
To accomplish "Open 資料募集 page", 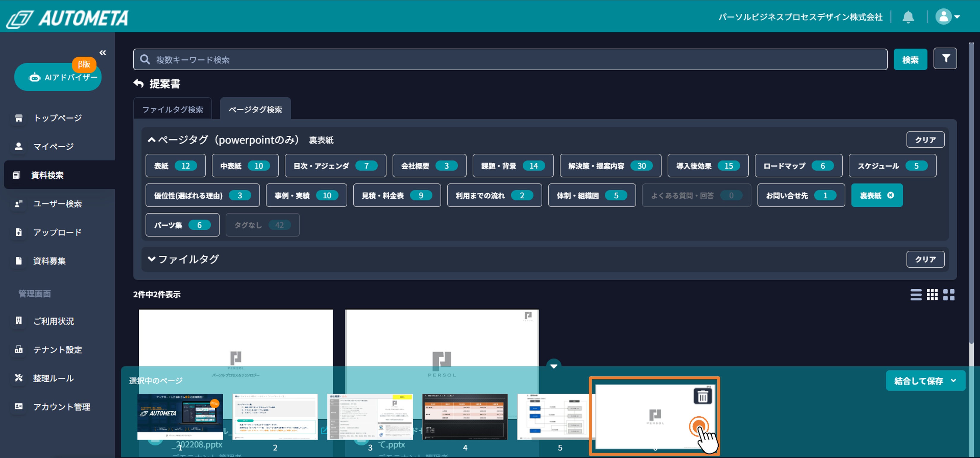I will pyautogui.click(x=50, y=260).
